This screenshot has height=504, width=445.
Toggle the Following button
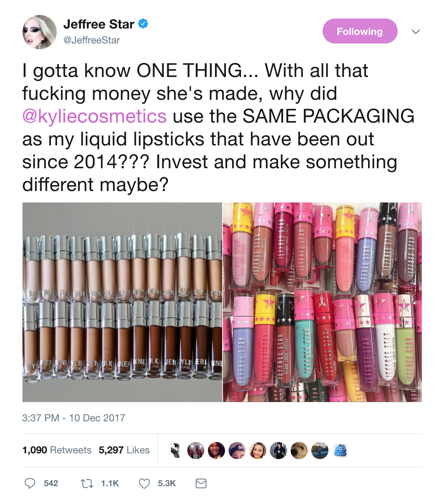[360, 31]
